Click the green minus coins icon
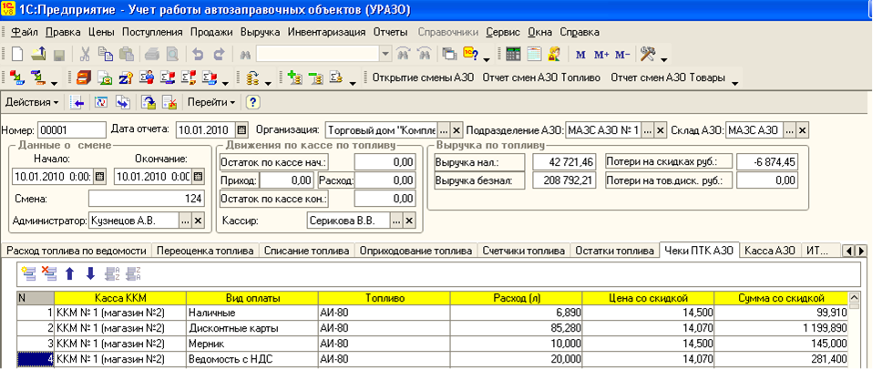Viewport: 873px width, 369px height. [x=316, y=78]
